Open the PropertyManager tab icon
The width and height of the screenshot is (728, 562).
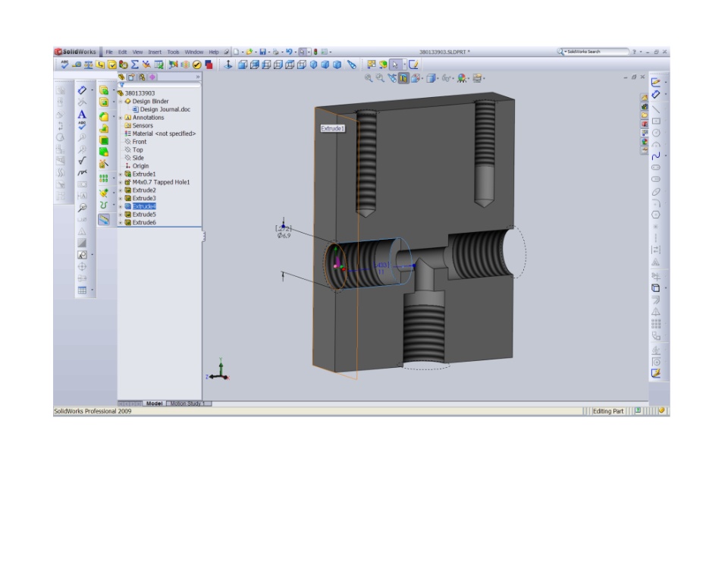click(x=131, y=77)
